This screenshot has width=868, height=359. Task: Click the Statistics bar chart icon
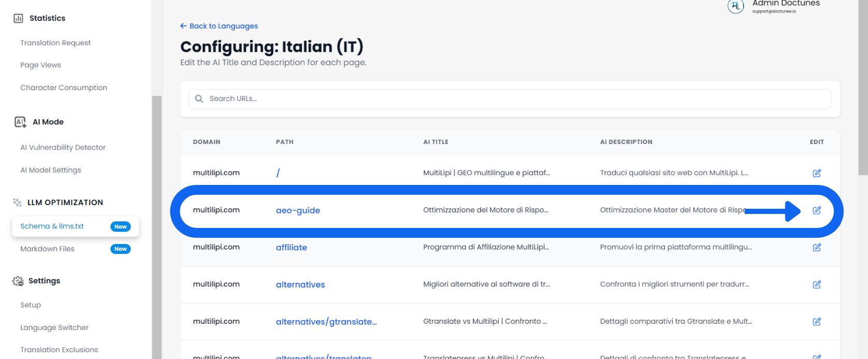tap(18, 18)
